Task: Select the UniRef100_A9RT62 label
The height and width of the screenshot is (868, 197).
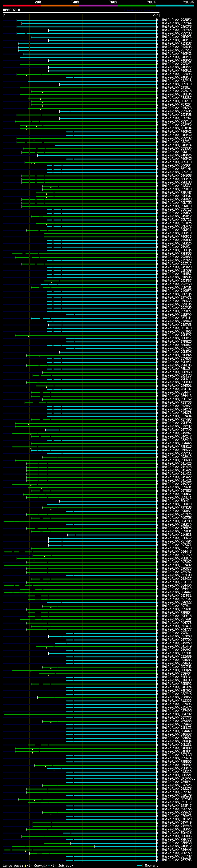Action: 177,399
